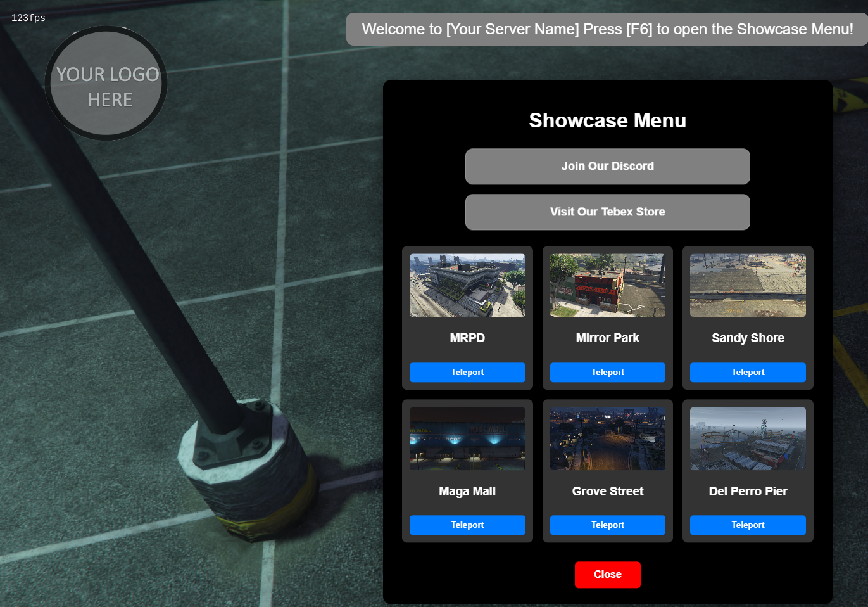Teleport to MRPD
The image size is (868, 607).
click(467, 372)
